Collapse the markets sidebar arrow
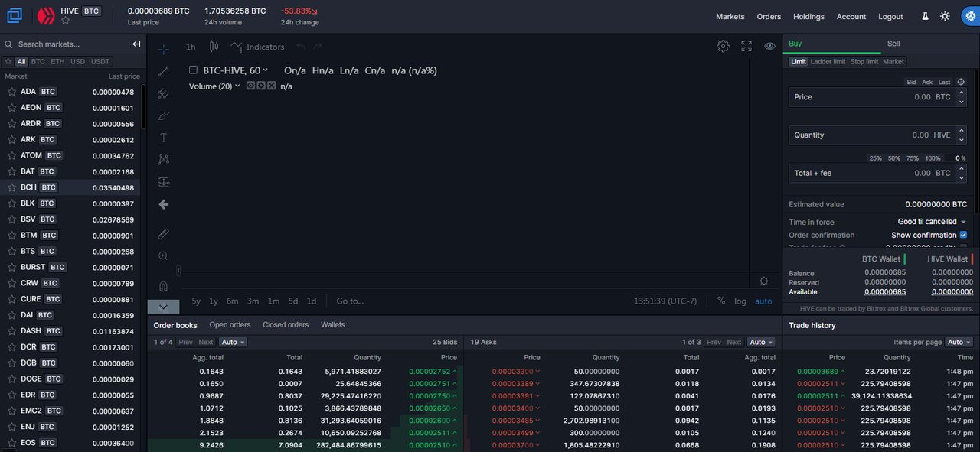980x452 pixels. pyautogui.click(x=136, y=44)
